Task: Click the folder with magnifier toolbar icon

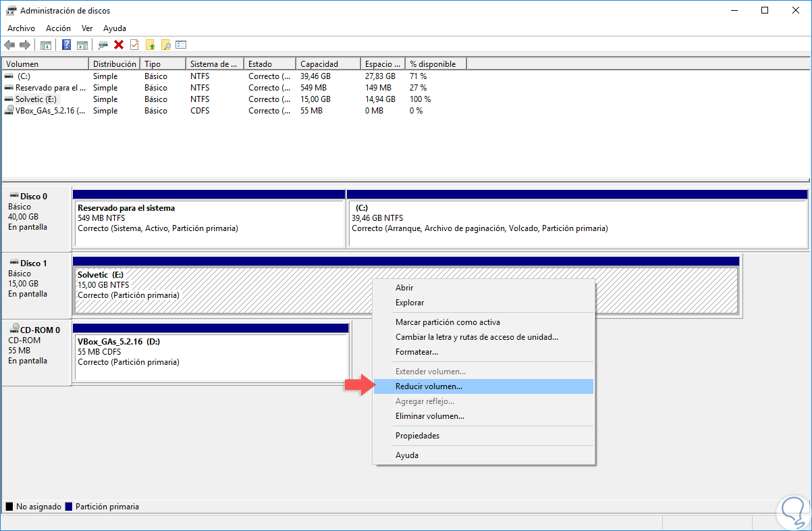Action: [165, 45]
